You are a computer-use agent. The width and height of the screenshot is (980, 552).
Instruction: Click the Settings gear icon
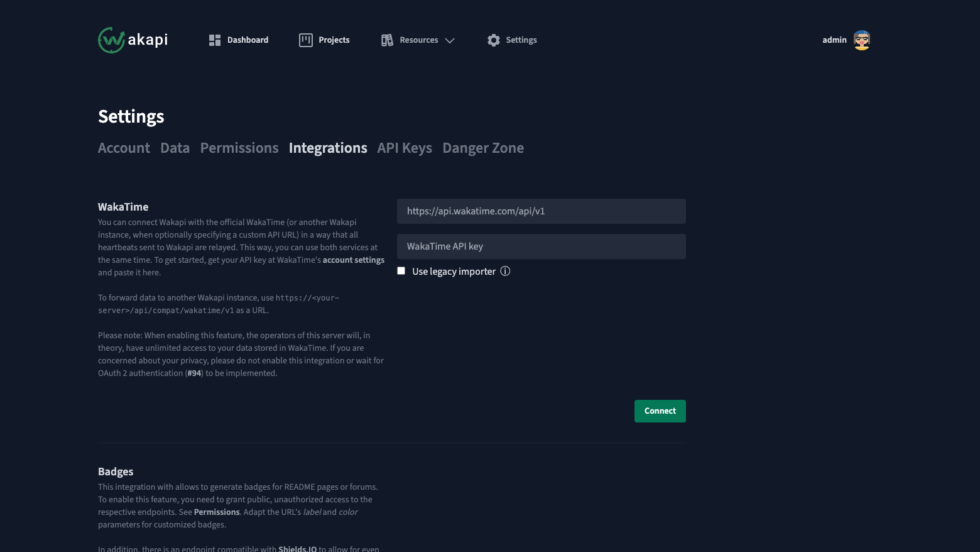click(494, 40)
